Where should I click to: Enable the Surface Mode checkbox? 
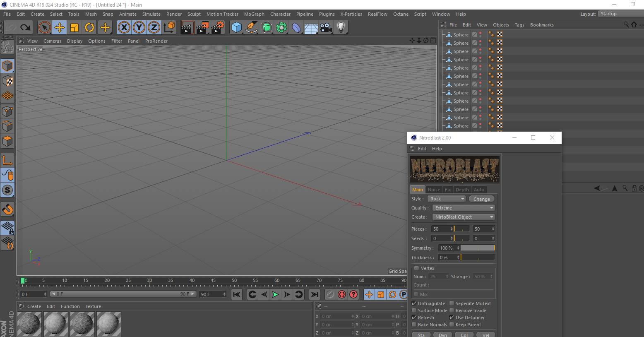(414, 311)
